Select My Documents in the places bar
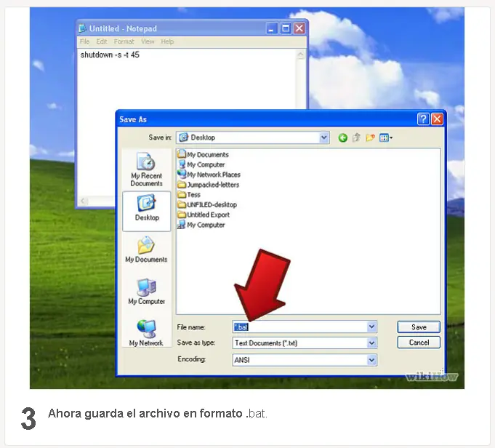The width and height of the screenshot is (495, 448). 146,249
